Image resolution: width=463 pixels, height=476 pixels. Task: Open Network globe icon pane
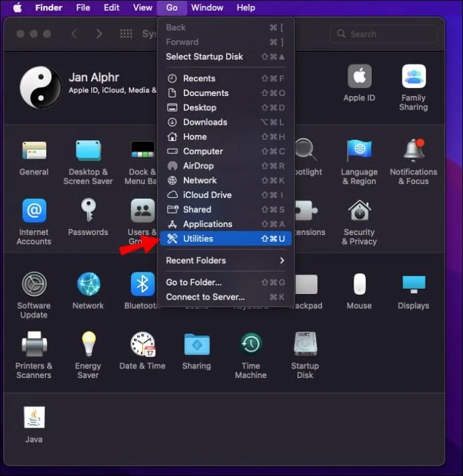click(88, 291)
